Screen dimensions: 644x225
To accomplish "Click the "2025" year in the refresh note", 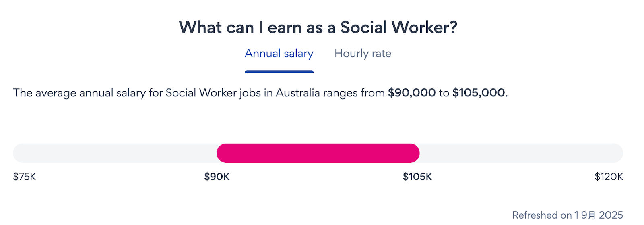I will pyautogui.click(x=611, y=215).
